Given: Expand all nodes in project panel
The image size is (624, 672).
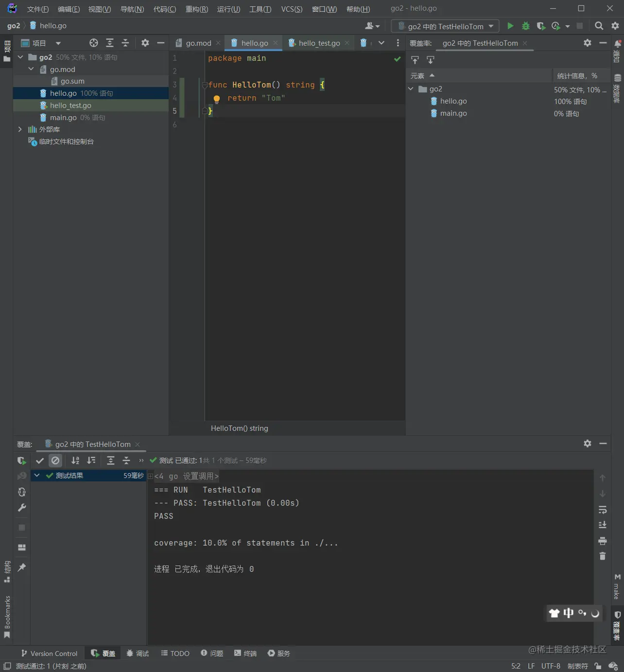Looking at the screenshot, I should pos(110,43).
